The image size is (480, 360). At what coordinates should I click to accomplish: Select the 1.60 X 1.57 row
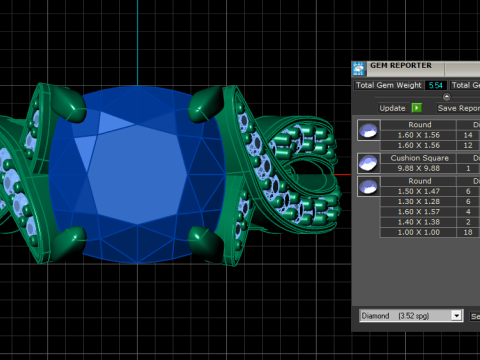point(430,212)
